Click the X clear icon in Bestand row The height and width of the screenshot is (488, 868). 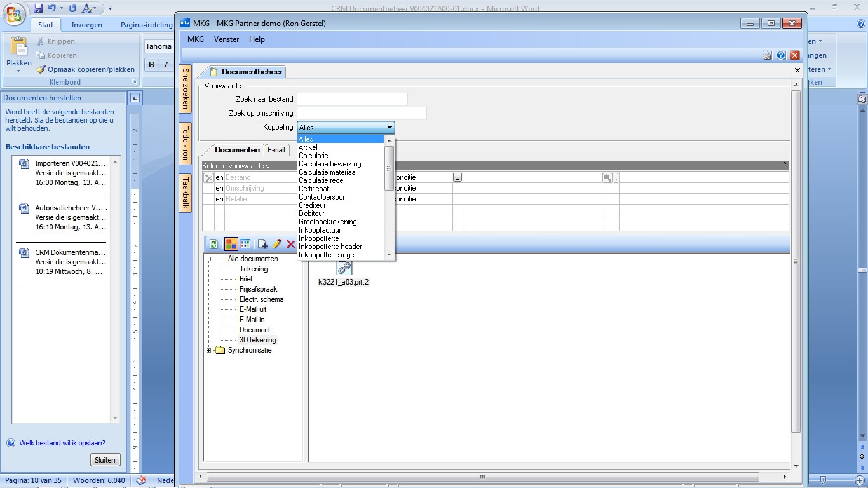(208, 178)
